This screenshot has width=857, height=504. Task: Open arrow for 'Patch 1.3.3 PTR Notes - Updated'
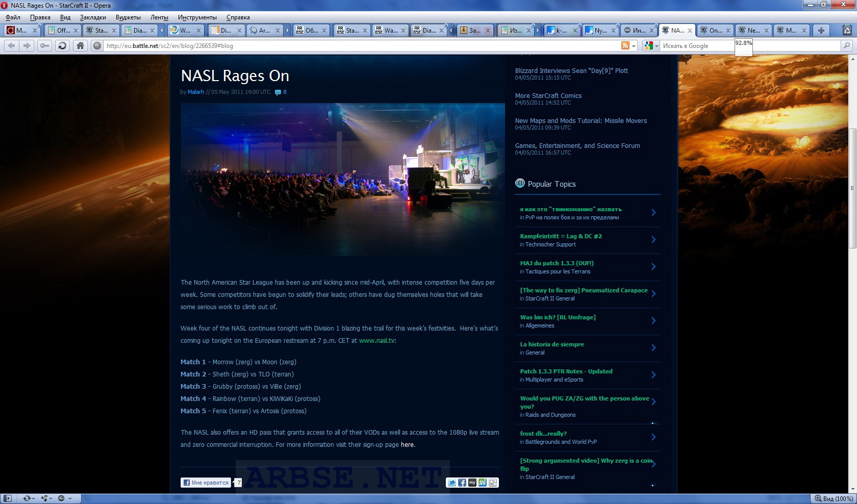tap(653, 375)
